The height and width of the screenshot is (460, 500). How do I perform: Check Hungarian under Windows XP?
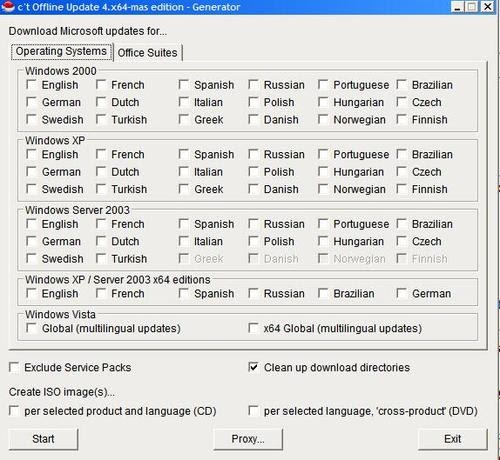(323, 172)
